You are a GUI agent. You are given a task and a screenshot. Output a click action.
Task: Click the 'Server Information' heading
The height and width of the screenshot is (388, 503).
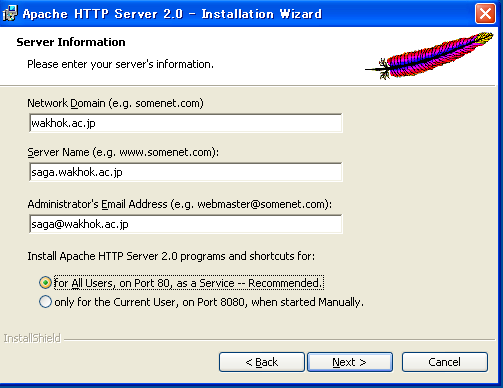click(71, 42)
